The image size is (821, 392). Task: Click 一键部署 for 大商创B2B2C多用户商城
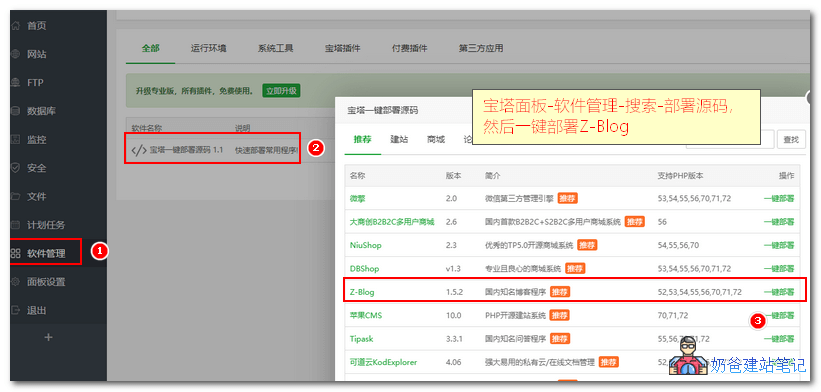pyautogui.click(x=779, y=222)
